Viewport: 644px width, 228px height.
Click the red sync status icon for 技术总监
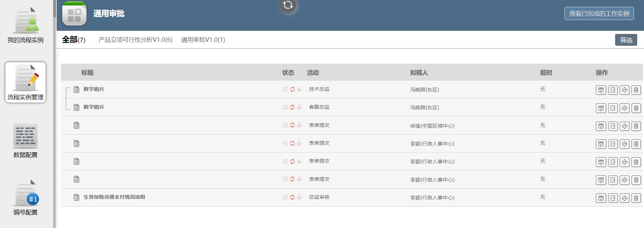pyautogui.click(x=292, y=89)
